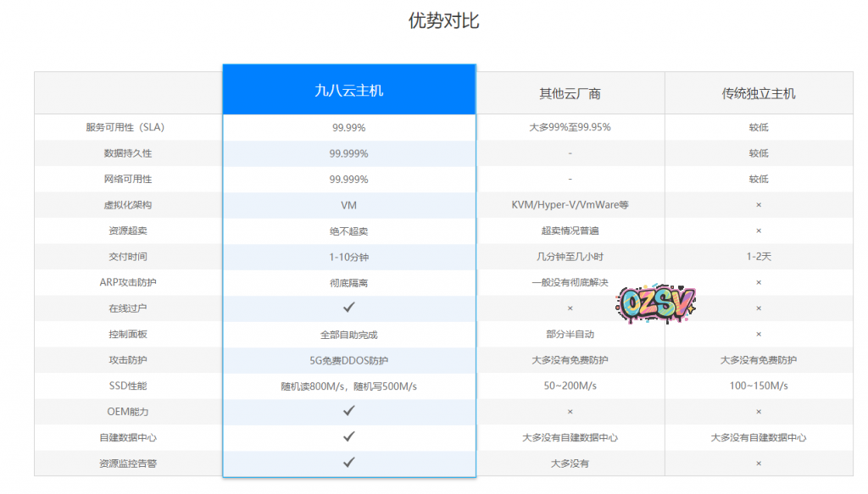Click the checkmark in the 自建数据中心 row
Image resolution: width=868 pixels, height=494 pixels.
348,437
